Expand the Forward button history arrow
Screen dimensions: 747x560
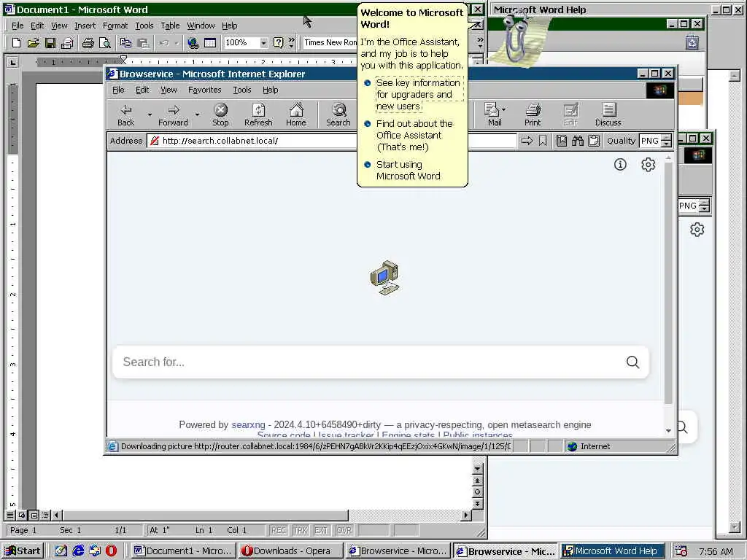click(x=197, y=114)
